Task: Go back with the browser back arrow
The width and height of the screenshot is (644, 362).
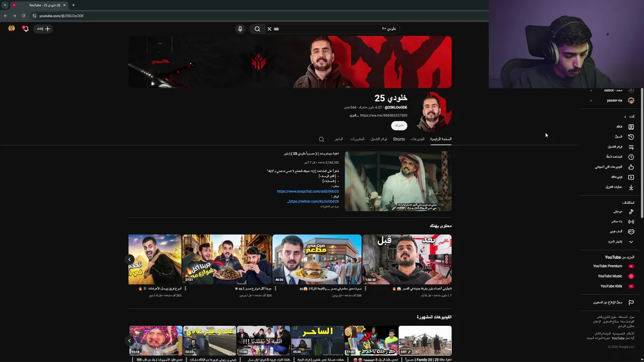Action: [x=6, y=16]
